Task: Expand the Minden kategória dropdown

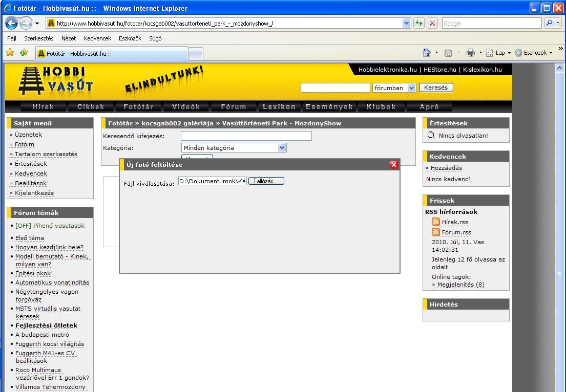Action: pos(282,148)
